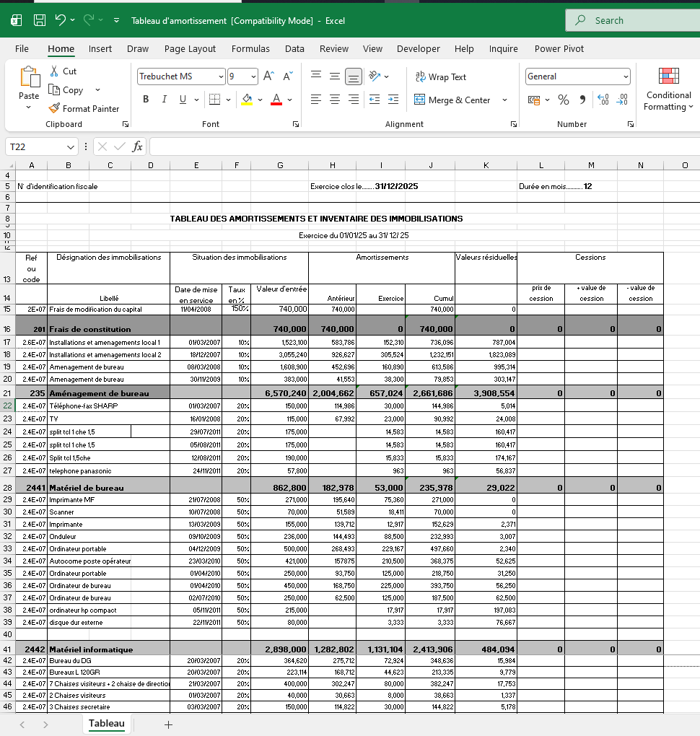Screen dimensions: 700x736
Task: Select the Tableau sheet tab
Action: 107,723
